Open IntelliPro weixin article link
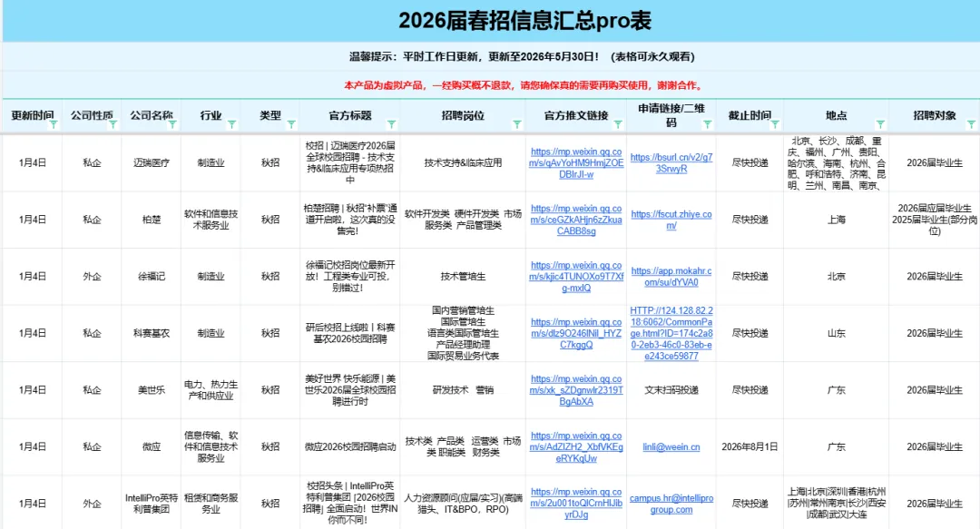The image size is (980, 529). click(576, 504)
